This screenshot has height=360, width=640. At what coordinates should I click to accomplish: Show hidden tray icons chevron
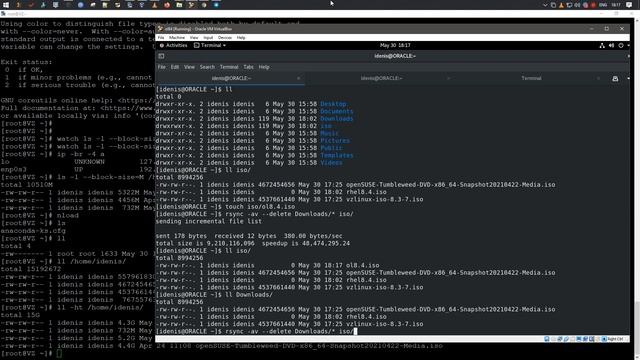point(545,5)
